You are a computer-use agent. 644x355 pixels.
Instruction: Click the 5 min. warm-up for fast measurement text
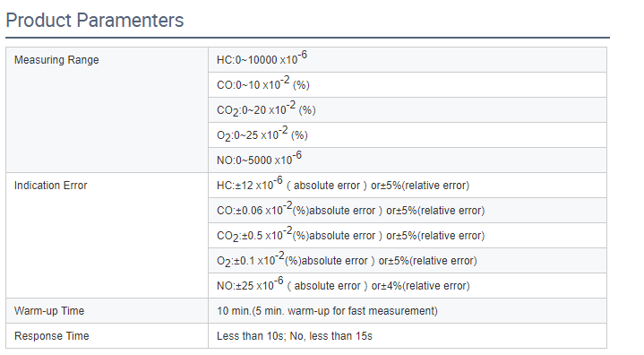(x=344, y=311)
